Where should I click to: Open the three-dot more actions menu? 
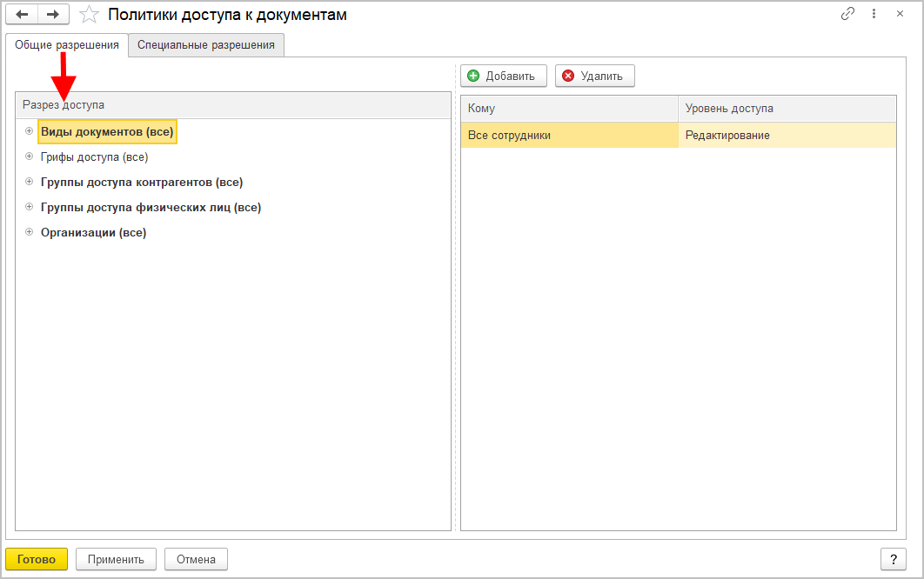(874, 14)
